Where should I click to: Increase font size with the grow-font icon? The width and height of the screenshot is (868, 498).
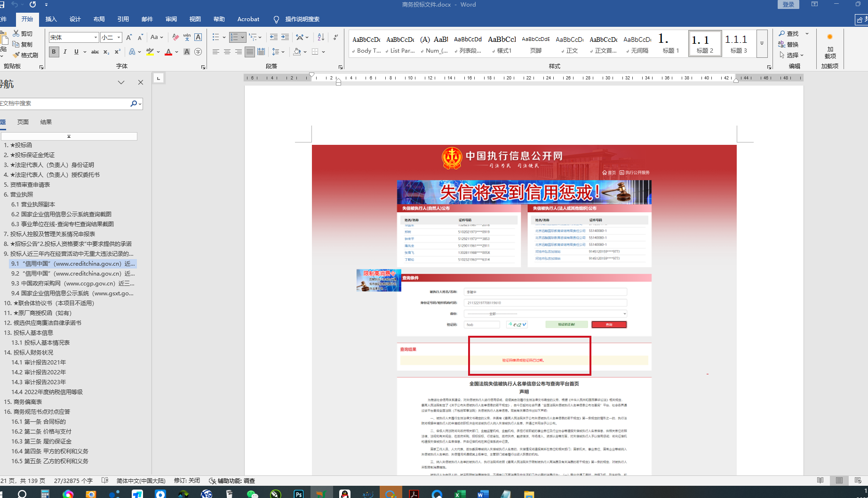[x=129, y=37]
